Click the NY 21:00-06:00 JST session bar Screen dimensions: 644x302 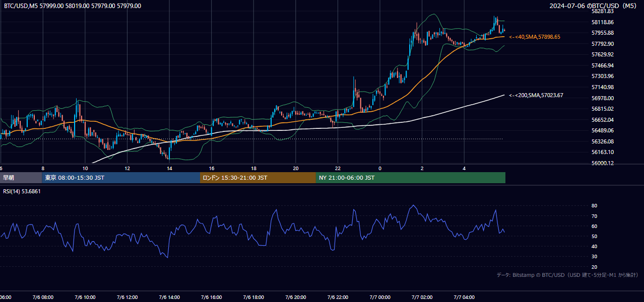click(x=411, y=178)
